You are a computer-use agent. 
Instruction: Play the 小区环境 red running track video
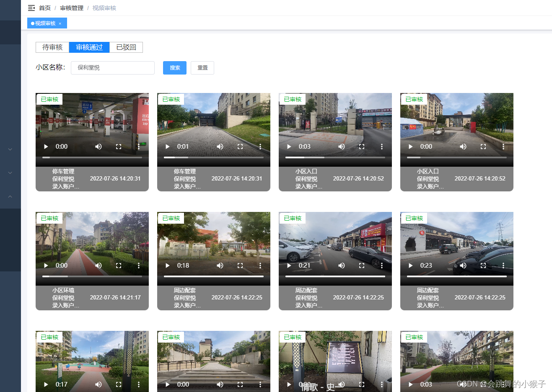(x=46, y=266)
